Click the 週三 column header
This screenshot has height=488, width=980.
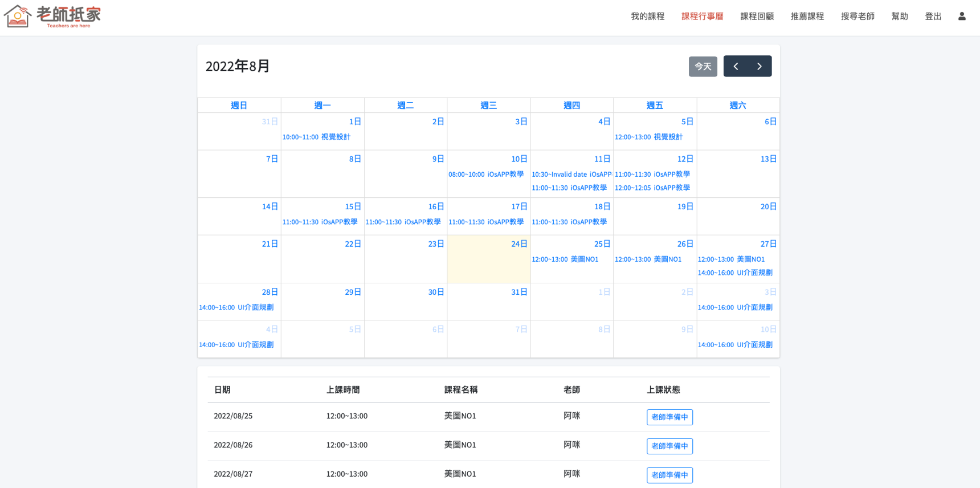[x=489, y=105]
